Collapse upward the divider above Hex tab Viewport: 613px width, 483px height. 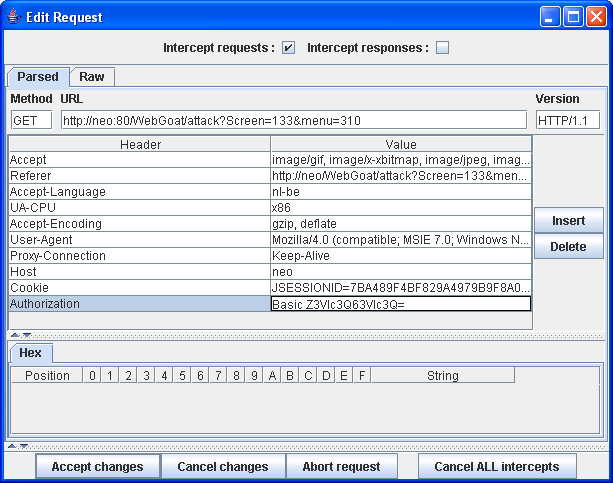(x=14, y=335)
